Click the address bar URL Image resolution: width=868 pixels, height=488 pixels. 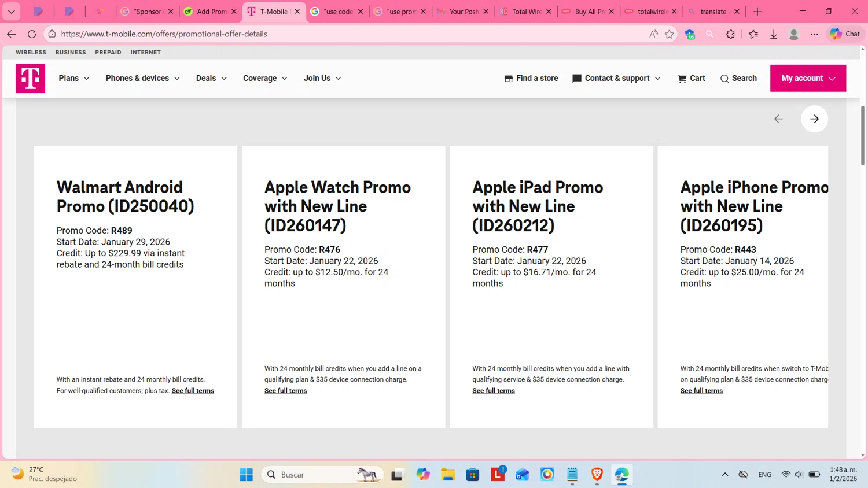pos(164,34)
